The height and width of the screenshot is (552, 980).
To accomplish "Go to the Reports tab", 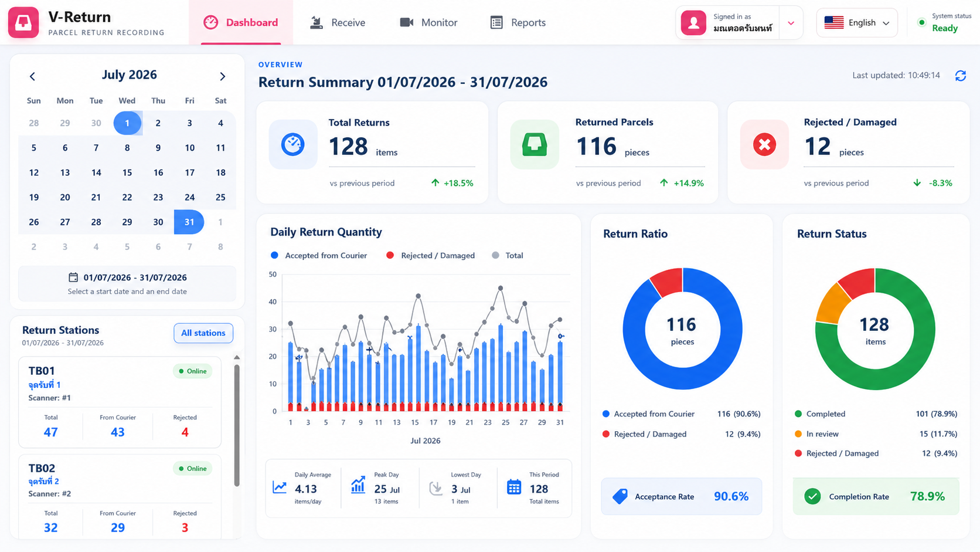I will pyautogui.click(x=518, y=22).
